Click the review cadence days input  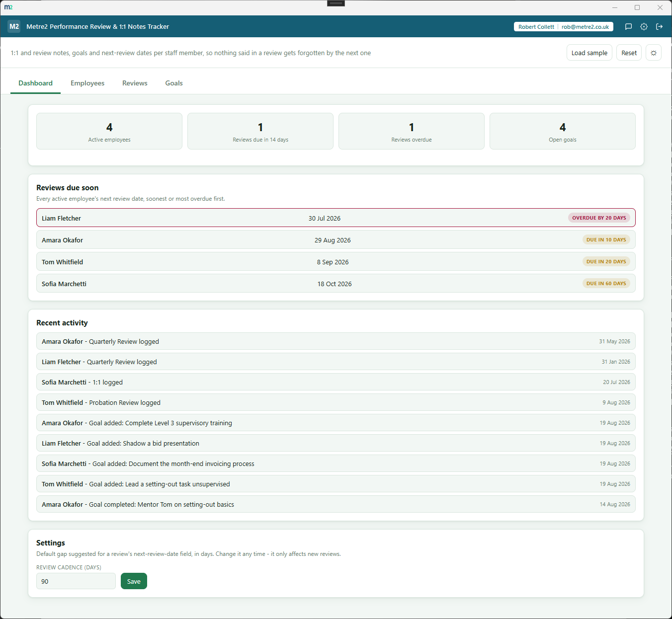(76, 581)
